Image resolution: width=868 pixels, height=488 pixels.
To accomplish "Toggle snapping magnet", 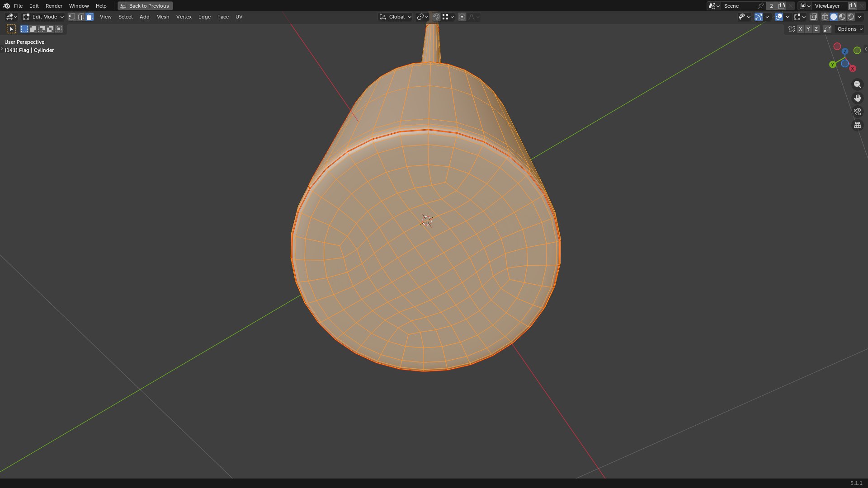I will tap(436, 17).
